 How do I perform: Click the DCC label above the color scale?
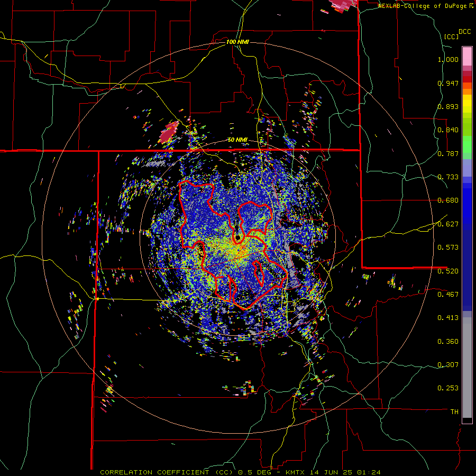tap(464, 32)
